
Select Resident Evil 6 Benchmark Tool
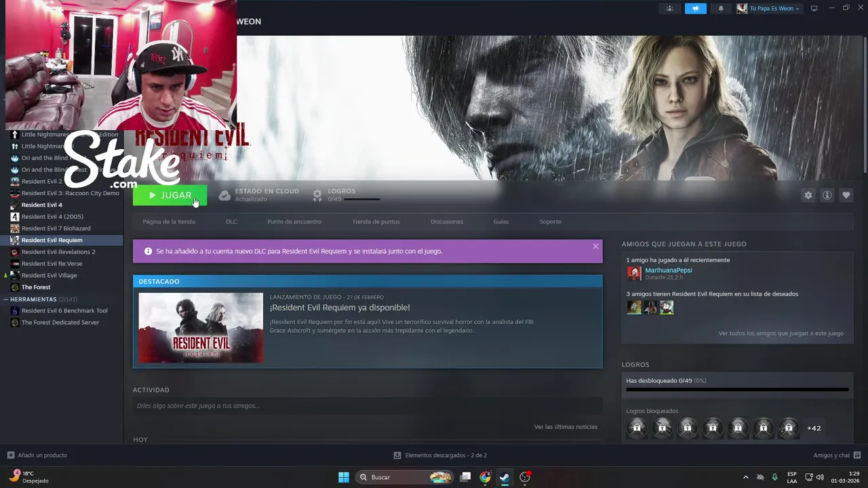click(64, 310)
